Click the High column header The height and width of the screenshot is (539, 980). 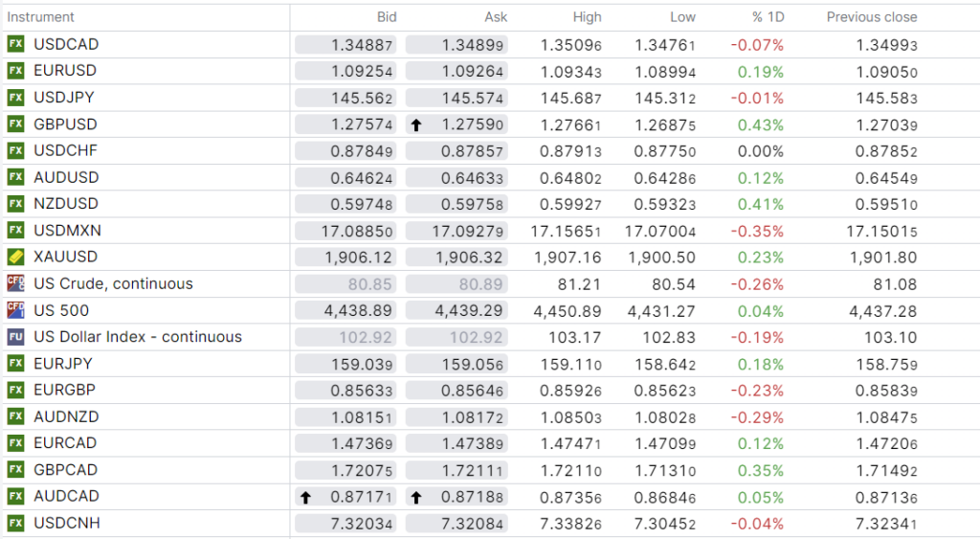587,17
